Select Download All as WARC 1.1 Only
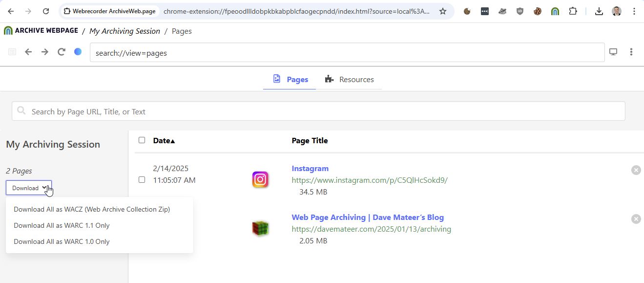Viewport: 644px width, 283px height. (x=62, y=225)
